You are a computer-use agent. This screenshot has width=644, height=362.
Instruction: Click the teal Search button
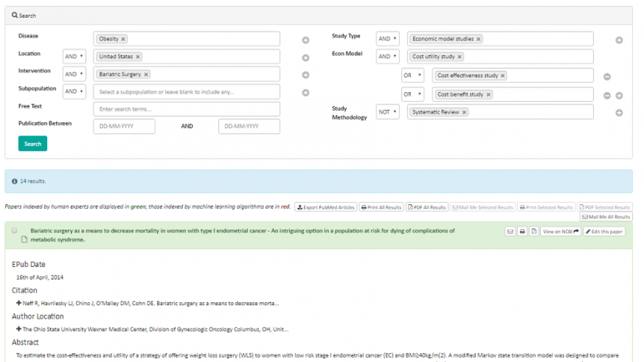point(33,144)
